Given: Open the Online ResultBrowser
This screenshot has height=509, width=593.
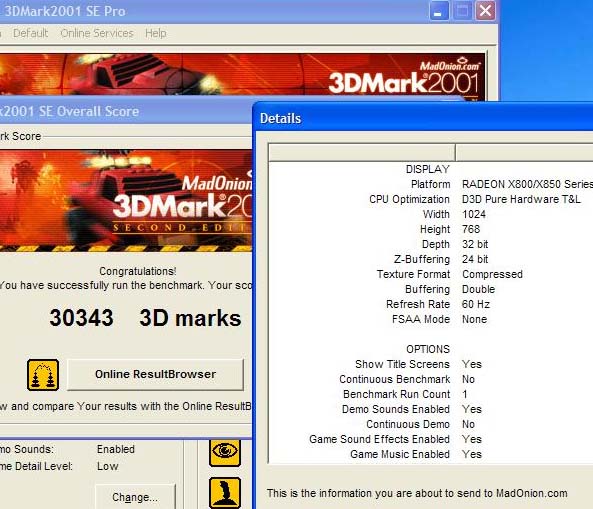Looking at the screenshot, I should click(x=155, y=374).
